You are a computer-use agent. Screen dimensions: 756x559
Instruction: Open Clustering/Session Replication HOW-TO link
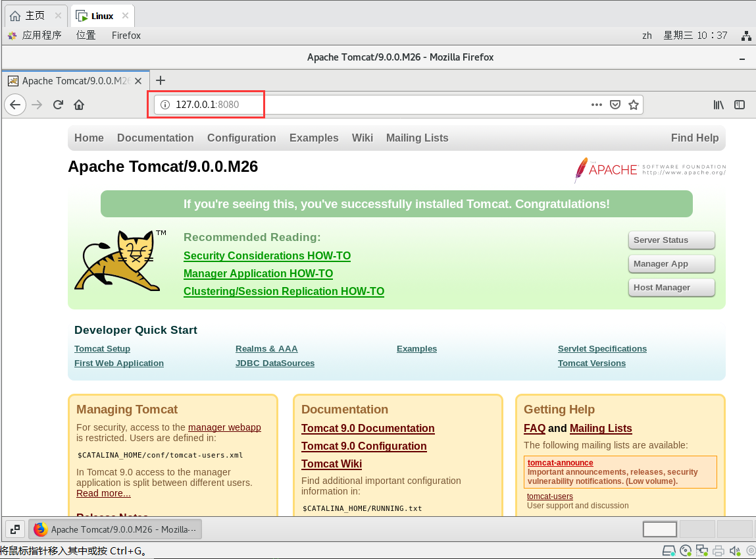point(284,292)
